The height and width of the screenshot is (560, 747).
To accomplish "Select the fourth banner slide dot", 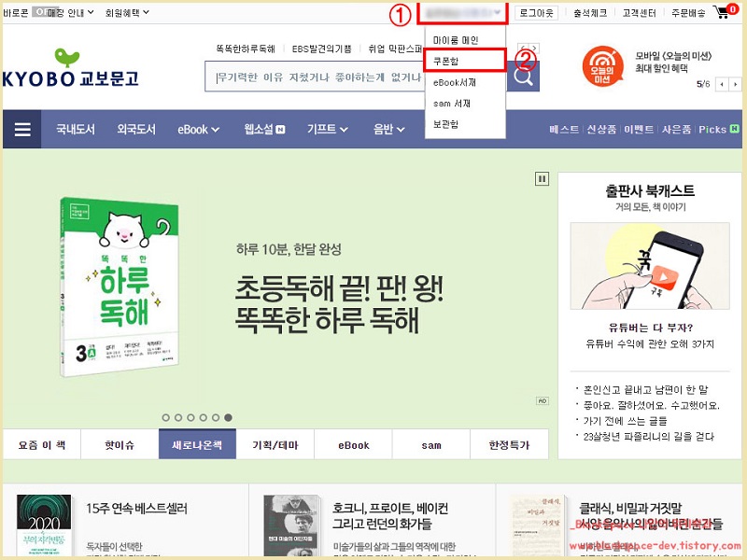I will [203, 417].
